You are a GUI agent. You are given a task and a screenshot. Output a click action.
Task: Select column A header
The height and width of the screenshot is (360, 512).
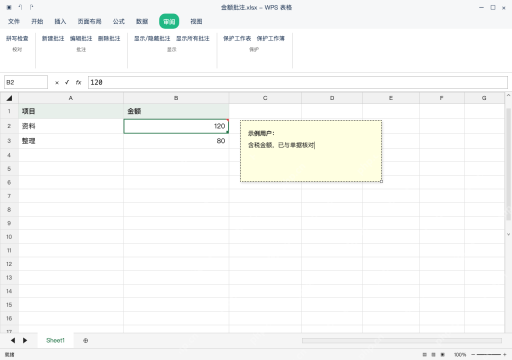pyautogui.click(x=71, y=98)
